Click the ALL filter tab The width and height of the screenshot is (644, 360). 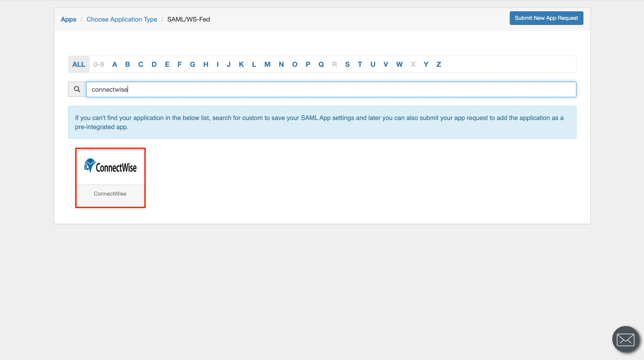(79, 64)
